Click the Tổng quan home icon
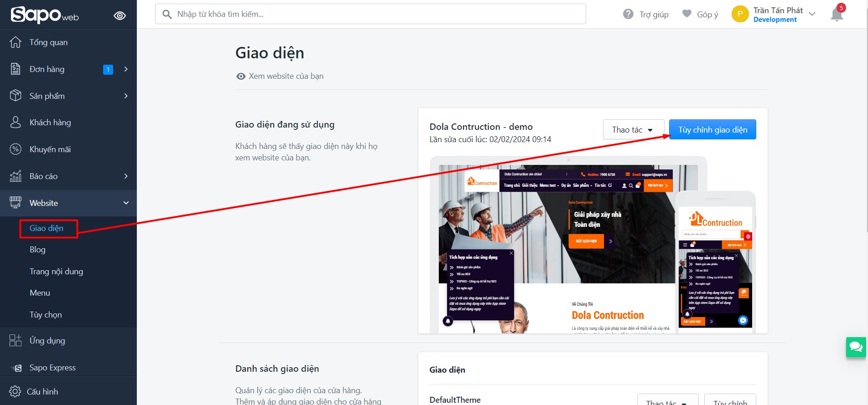The image size is (868, 405). 16,42
